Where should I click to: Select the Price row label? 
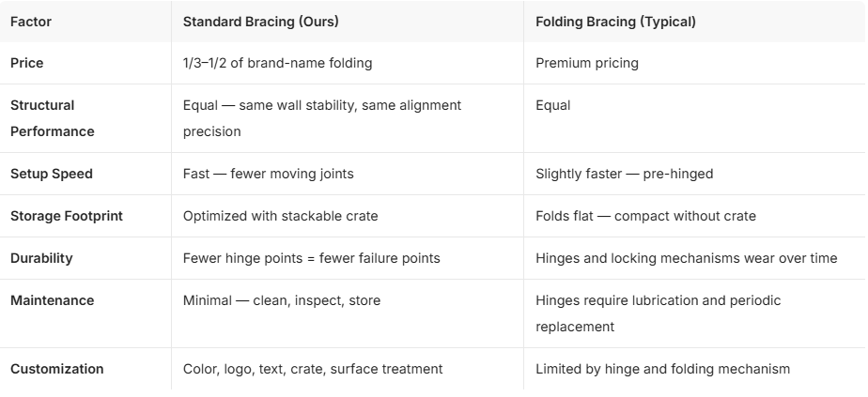26,63
